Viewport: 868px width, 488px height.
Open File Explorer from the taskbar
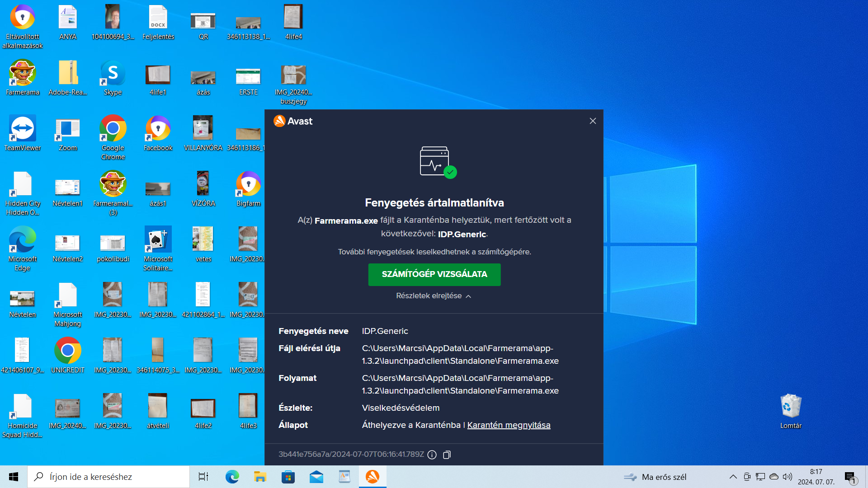click(260, 477)
